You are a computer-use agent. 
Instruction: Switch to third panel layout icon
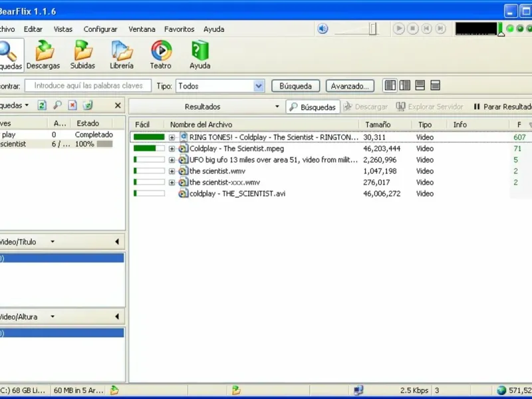[x=420, y=86]
